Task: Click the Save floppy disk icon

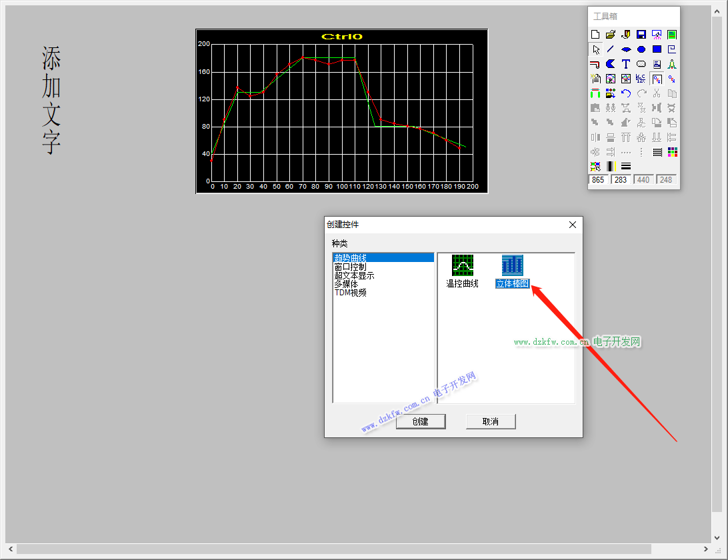Action: pos(641,35)
